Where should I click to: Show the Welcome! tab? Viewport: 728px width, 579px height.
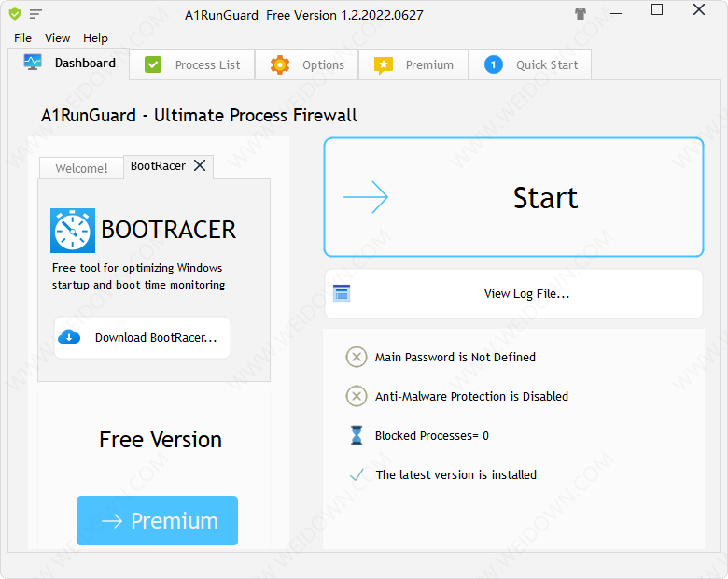point(81,169)
